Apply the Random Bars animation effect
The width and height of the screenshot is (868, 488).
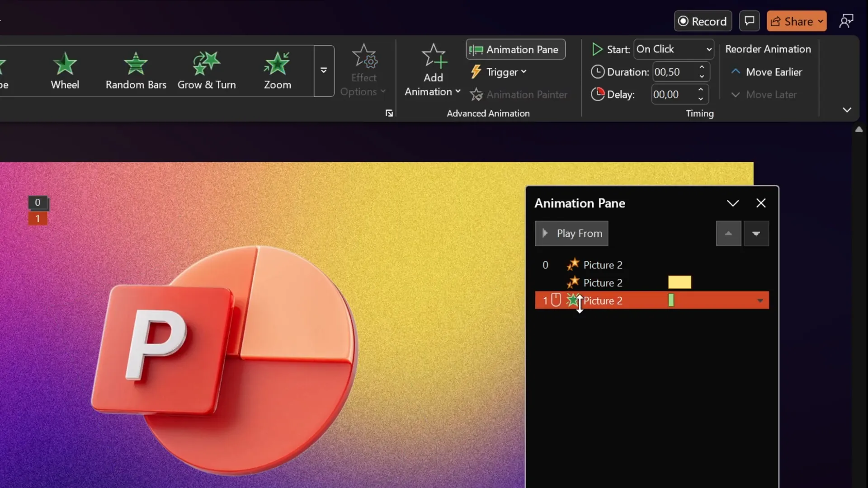136,71
